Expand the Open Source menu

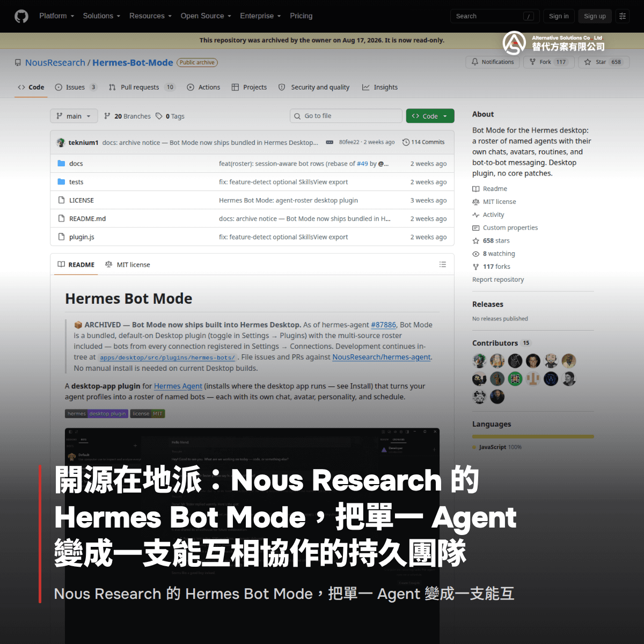[206, 16]
